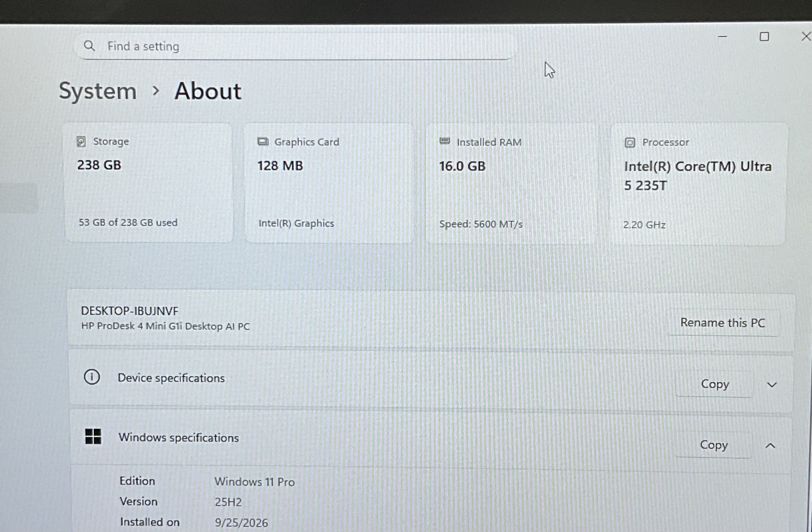Minimize the Settings window
Image resolution: width=812 pixels, height=532 pixels.
722,36
